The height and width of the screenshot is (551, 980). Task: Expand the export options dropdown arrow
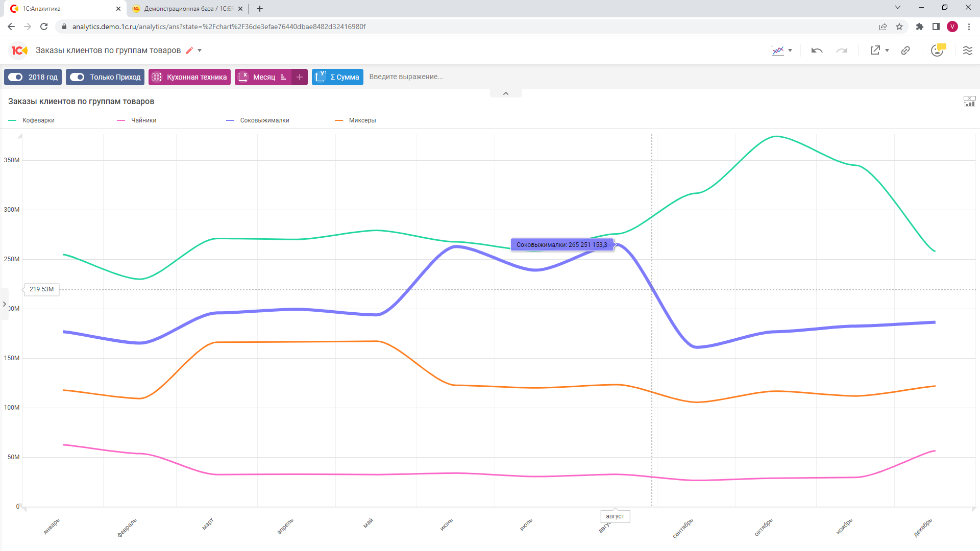pos(887,51)
